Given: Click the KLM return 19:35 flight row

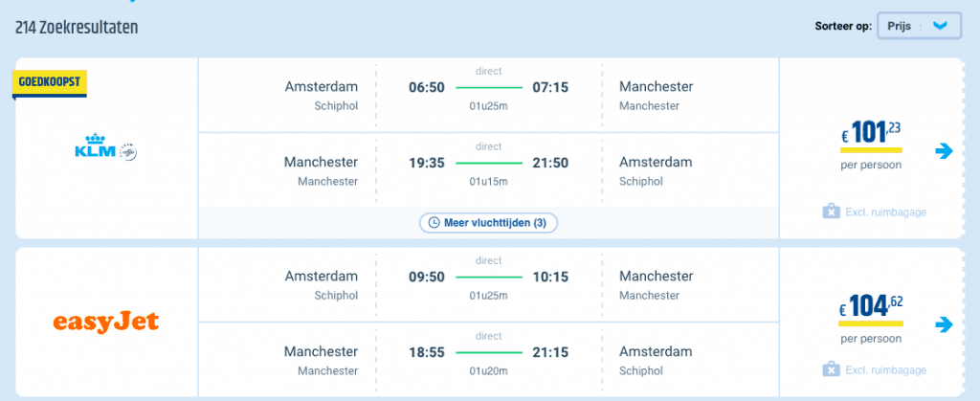Looking at the screenshot, I should [488, 170].
